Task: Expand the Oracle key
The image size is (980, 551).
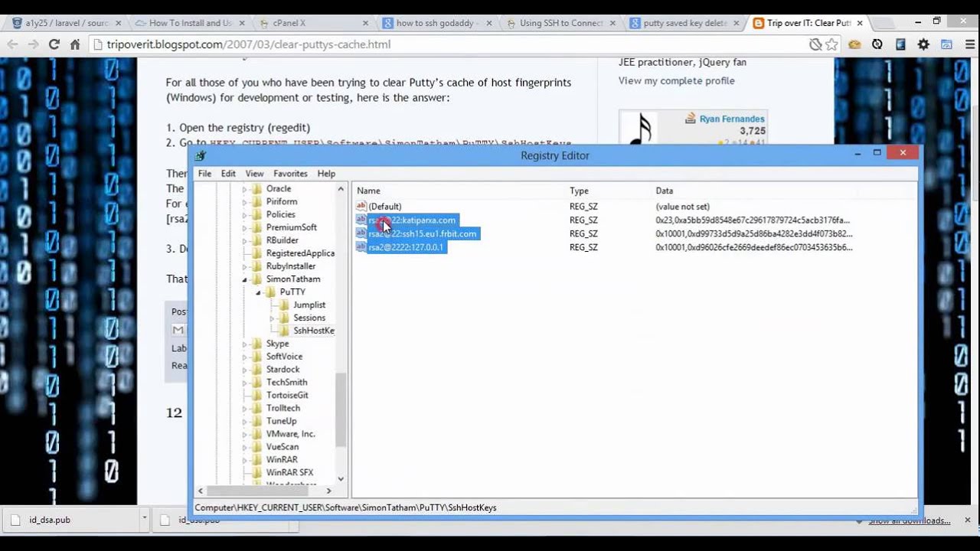Action: click(x=245, y=189)
